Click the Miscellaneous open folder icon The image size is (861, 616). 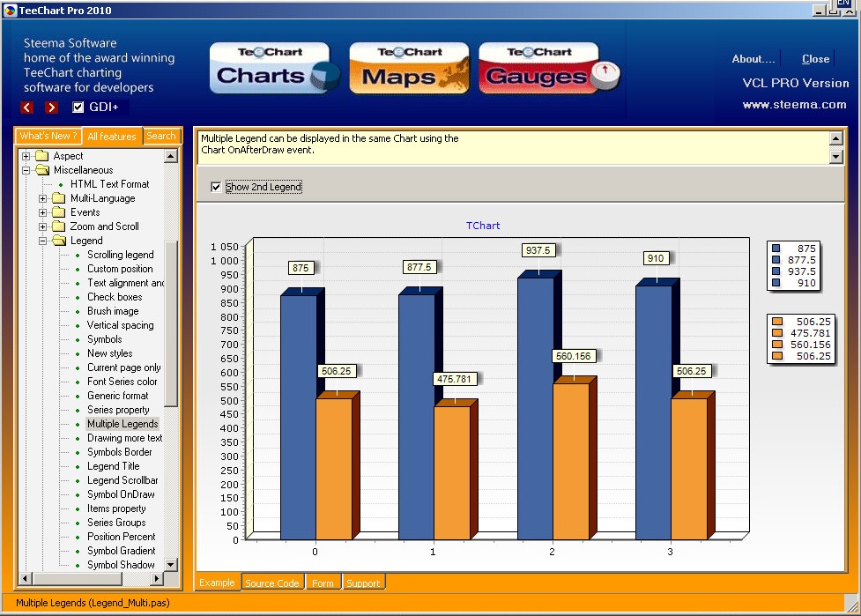tap(42, 170)
